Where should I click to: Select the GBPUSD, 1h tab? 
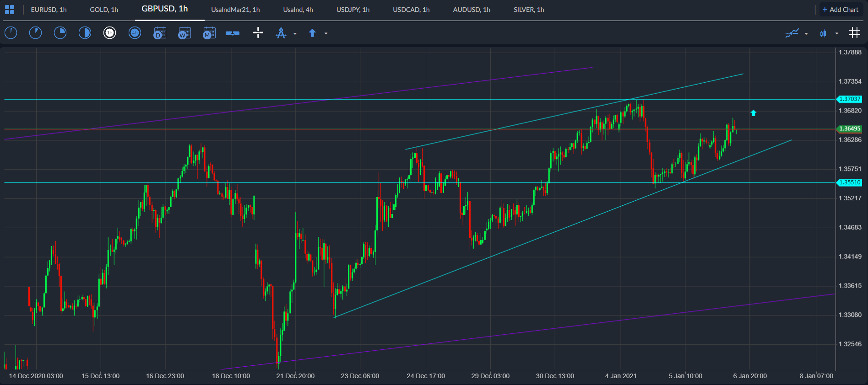pos(165,9)
